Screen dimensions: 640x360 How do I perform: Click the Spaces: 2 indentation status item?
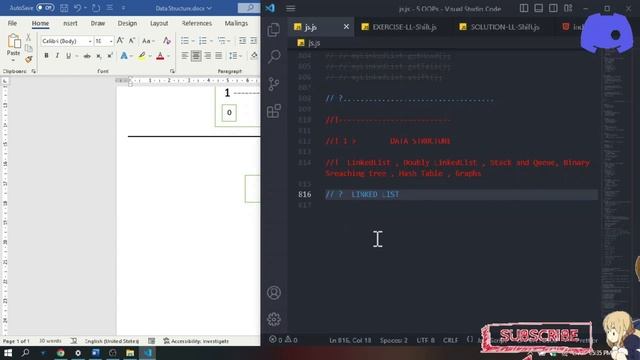pyautogui.click(x=393, y=340)
